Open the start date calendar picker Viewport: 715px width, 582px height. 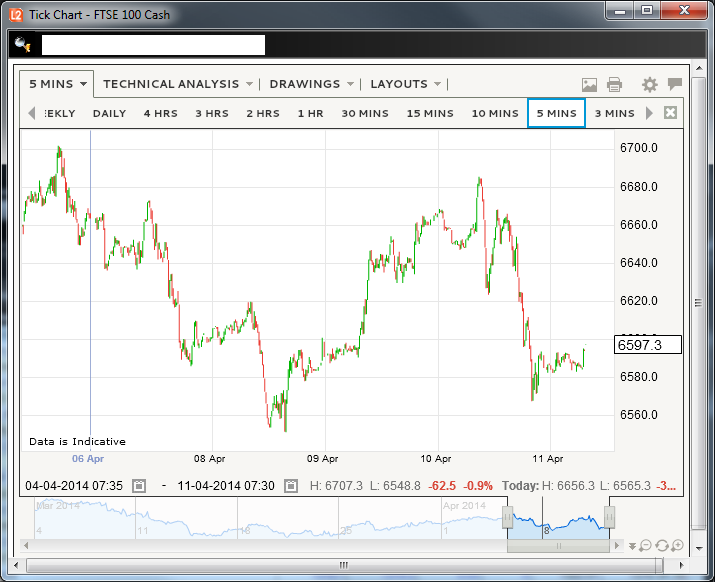click(x=139, y=486)
